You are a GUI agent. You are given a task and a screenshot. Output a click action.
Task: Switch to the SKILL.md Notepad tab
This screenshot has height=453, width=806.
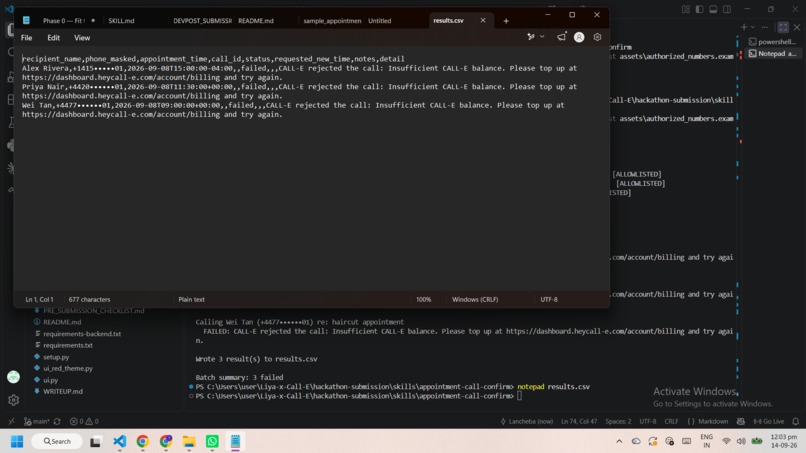(121, 21)
